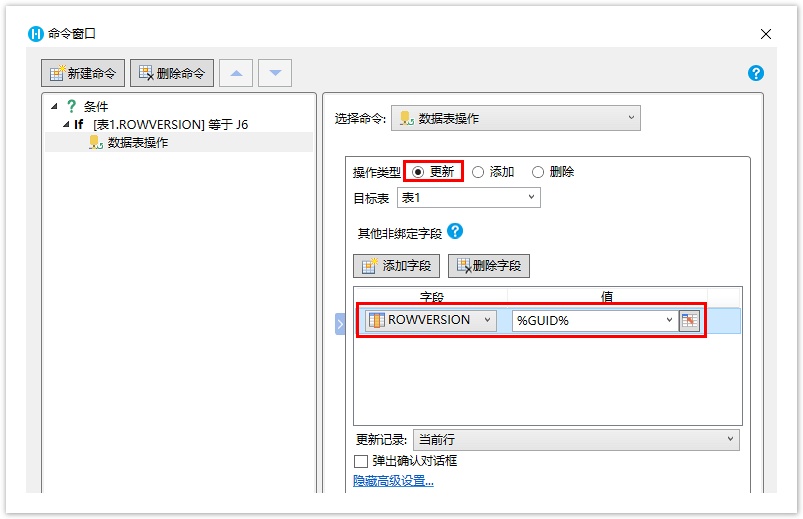Select the 删除 radio button

[538, 172]
